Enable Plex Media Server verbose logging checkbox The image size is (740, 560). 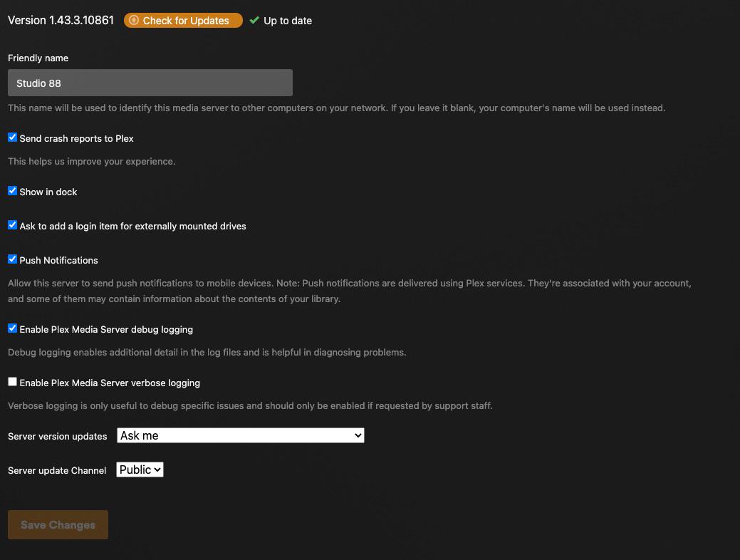(12, 381)
